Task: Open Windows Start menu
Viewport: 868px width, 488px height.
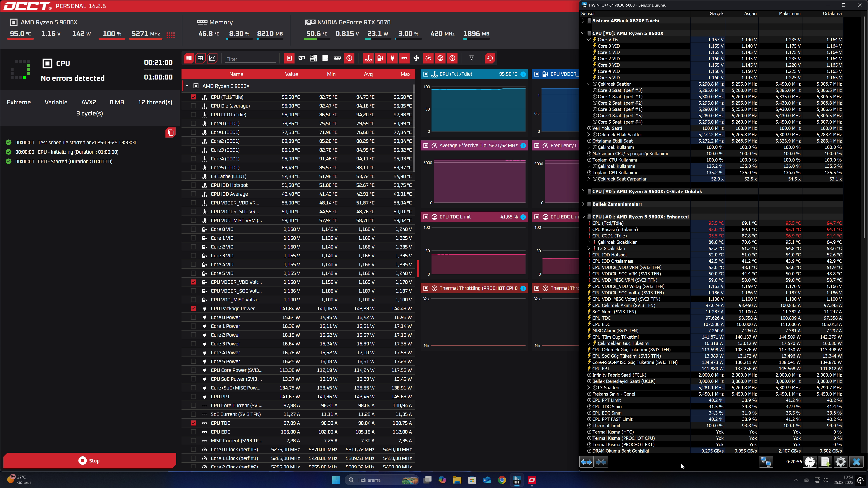Action: tap(336, 480)
